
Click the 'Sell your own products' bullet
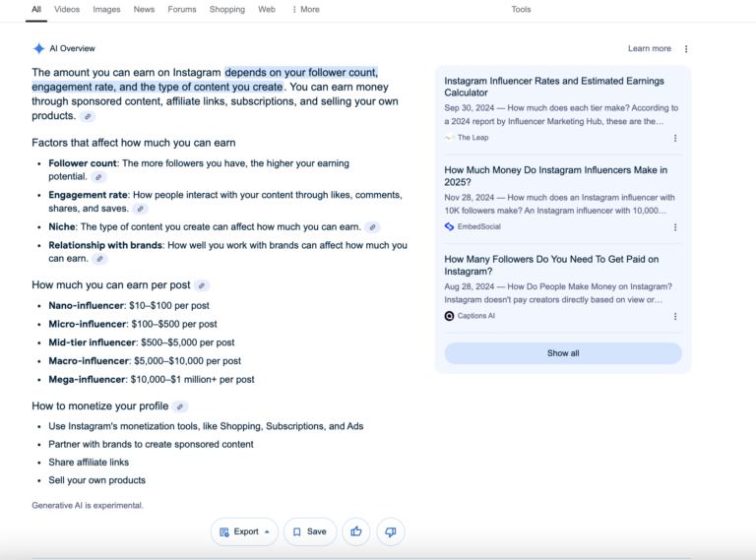point(96,480)
